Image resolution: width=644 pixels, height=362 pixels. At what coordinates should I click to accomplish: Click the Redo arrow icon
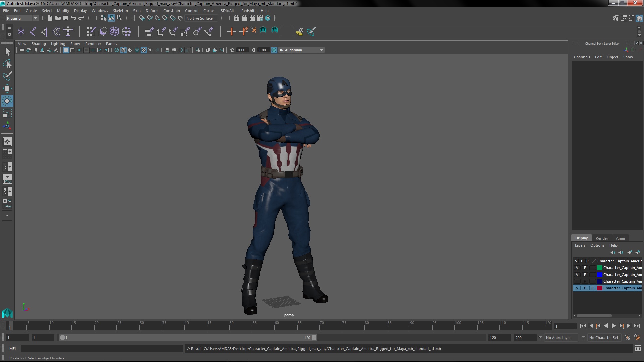(x=81, y=18)
